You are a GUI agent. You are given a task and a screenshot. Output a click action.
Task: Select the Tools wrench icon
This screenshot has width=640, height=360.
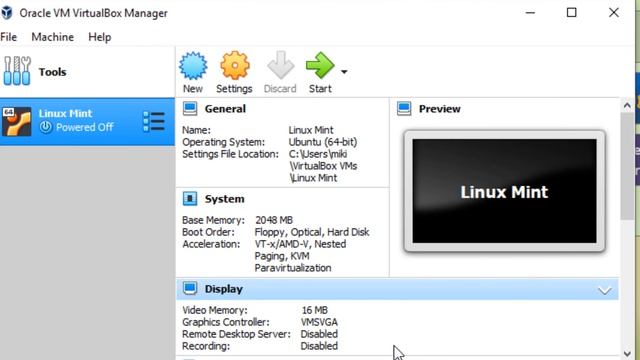[x=17, y=71]
